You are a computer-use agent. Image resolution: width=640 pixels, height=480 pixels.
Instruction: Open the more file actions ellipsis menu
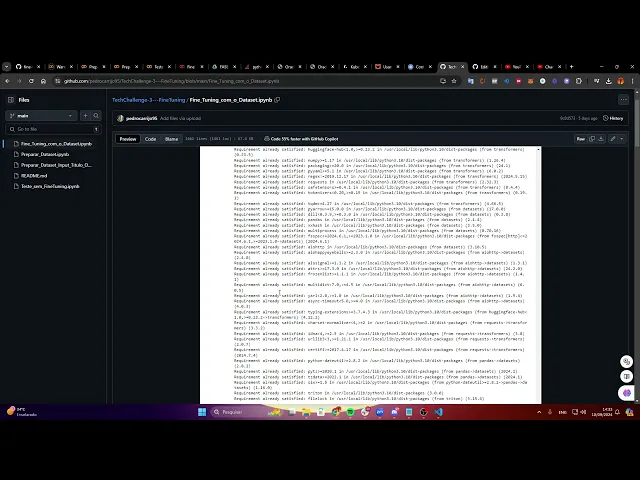click(623, 100)
